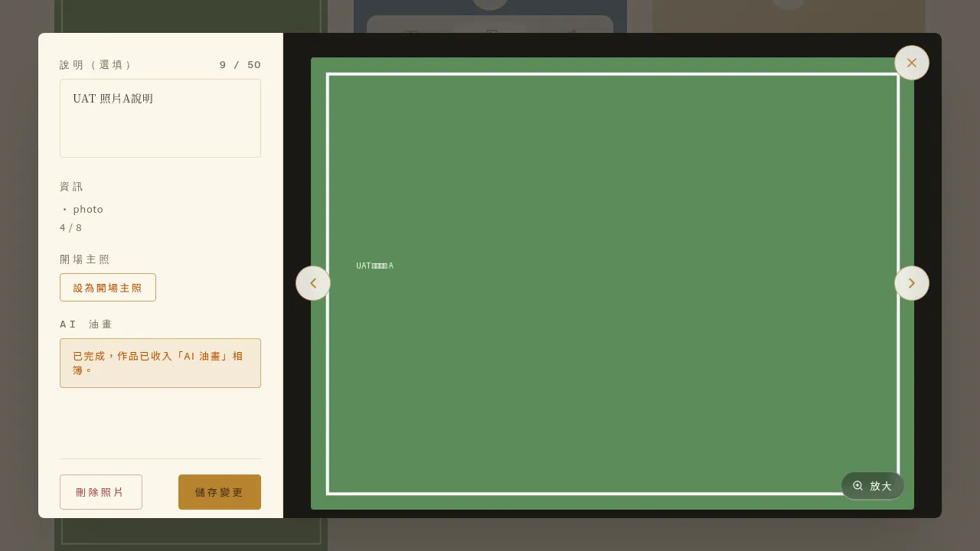Delete the photo via 刪除照片
Viewport: 980px width, 551px height.
coord(101,492)
